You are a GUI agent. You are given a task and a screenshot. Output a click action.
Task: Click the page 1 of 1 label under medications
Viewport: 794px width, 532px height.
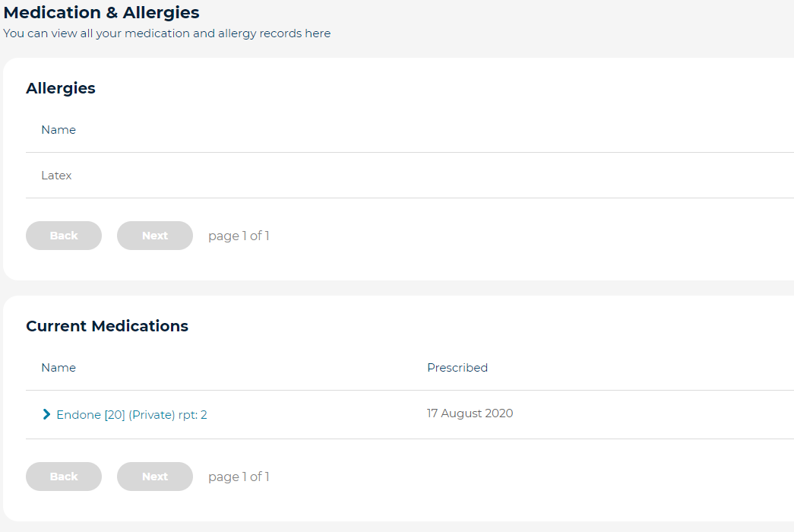coord(238,477)
